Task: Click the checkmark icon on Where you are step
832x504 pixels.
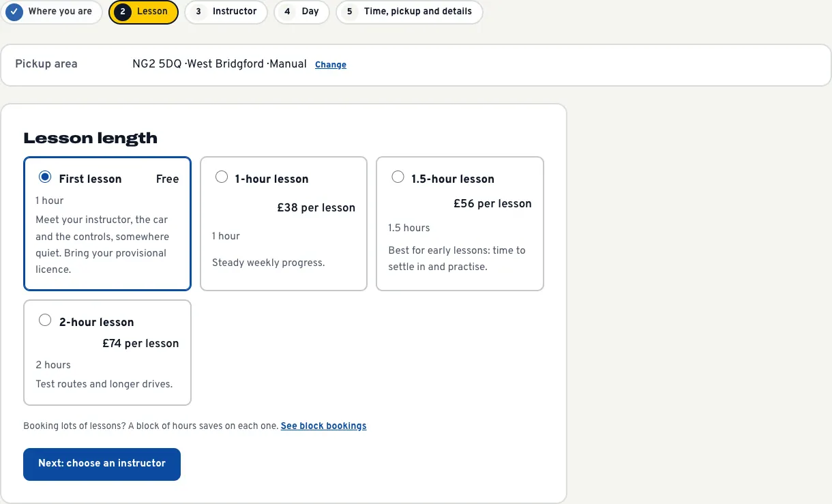Action: tap(14, 12)
